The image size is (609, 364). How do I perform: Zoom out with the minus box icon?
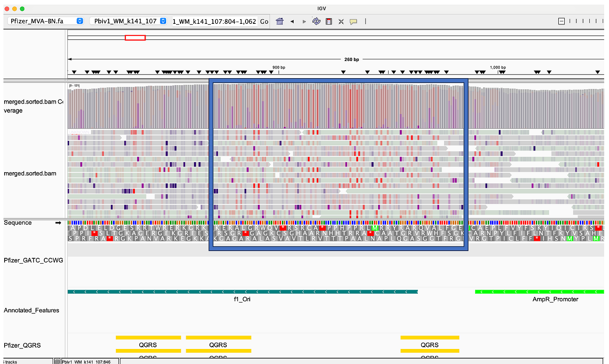click(x=561, y=21)
